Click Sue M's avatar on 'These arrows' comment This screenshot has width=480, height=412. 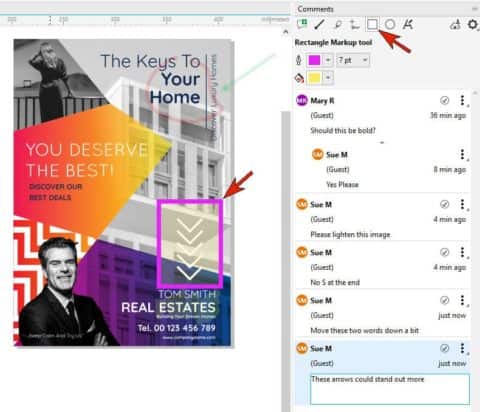coord(302,348)
